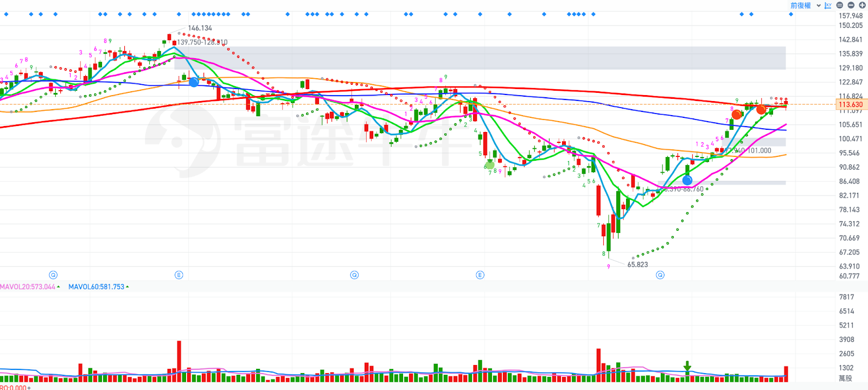Click the 142.841 price axis value
868x390 pixels.
[x=851, y=40]
